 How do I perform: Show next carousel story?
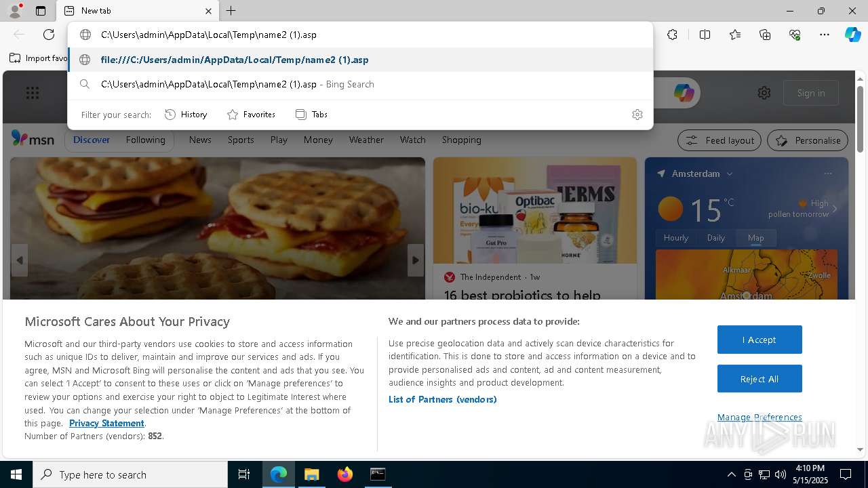pyautogui.click(x=416, y=260)
